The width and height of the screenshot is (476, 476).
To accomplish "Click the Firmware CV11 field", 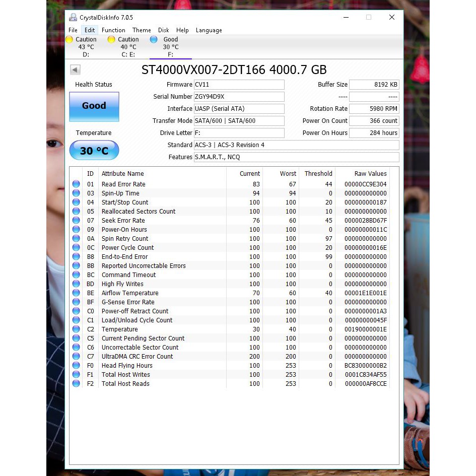I will (x=239, y=85).
